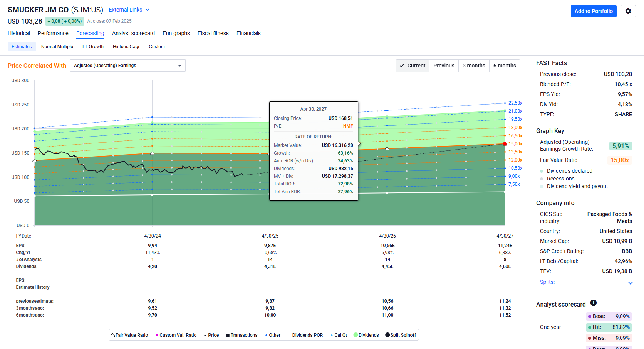The height and width of the screenshot is (349, 644).
Task: Open the settings gear icon
Action: (628, 11)
